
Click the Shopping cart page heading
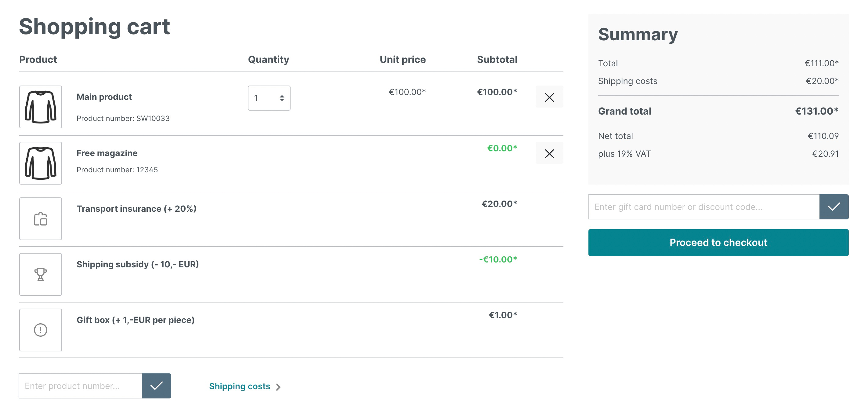(94, 27)
